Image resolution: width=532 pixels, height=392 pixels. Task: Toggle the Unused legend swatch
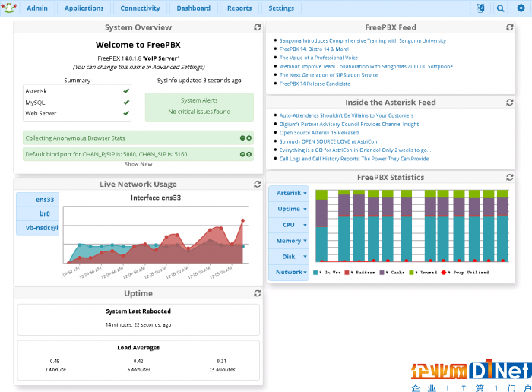[412, 273]
